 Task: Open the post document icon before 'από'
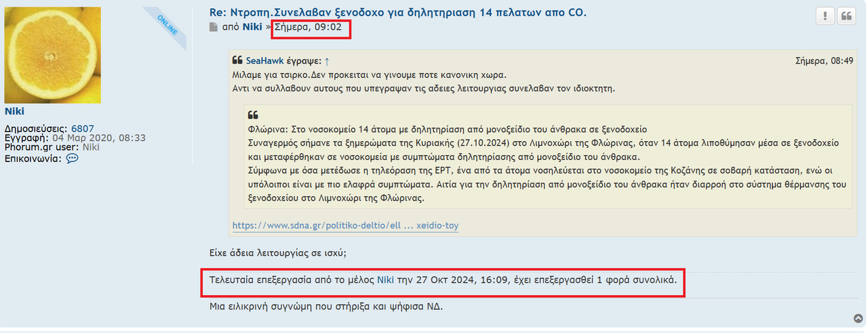coord(214,28)
